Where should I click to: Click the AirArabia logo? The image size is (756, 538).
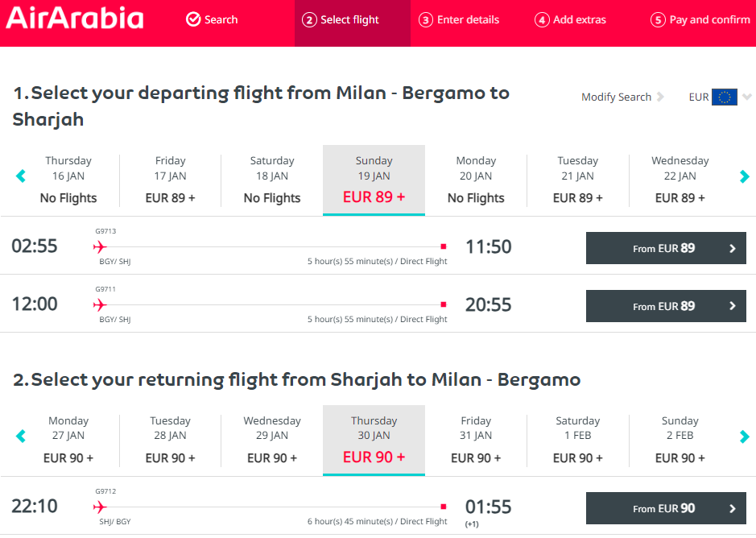pos(75,19)
